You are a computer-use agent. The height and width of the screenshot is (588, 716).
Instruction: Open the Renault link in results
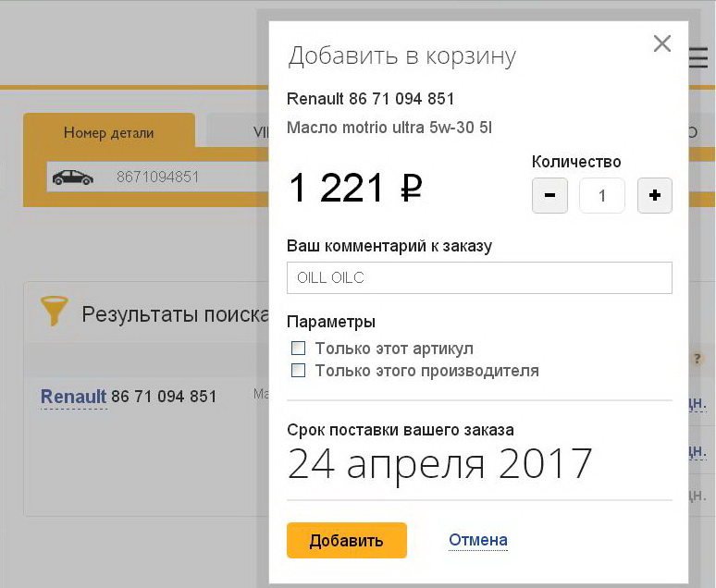coord(73,397)
